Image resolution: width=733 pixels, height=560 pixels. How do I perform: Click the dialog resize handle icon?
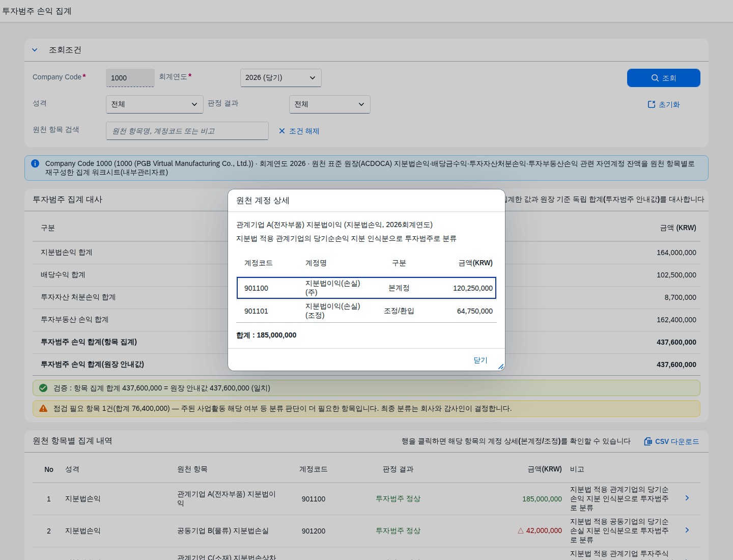(x=501, y=367)
